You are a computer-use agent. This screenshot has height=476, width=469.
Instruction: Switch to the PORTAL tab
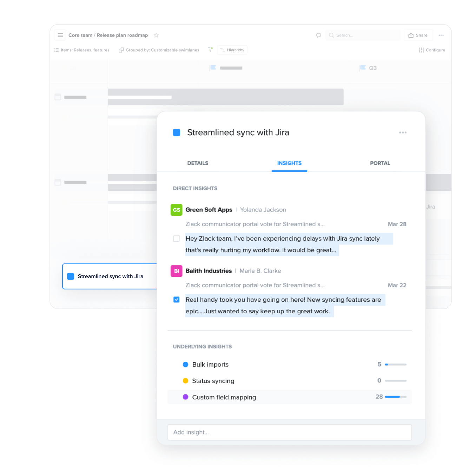click(x=380, y=163)
